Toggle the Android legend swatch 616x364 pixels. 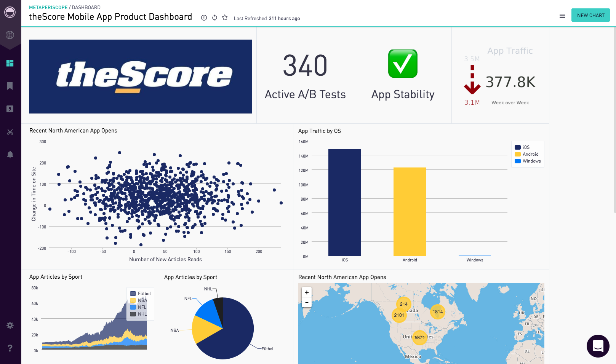point(518,154)
